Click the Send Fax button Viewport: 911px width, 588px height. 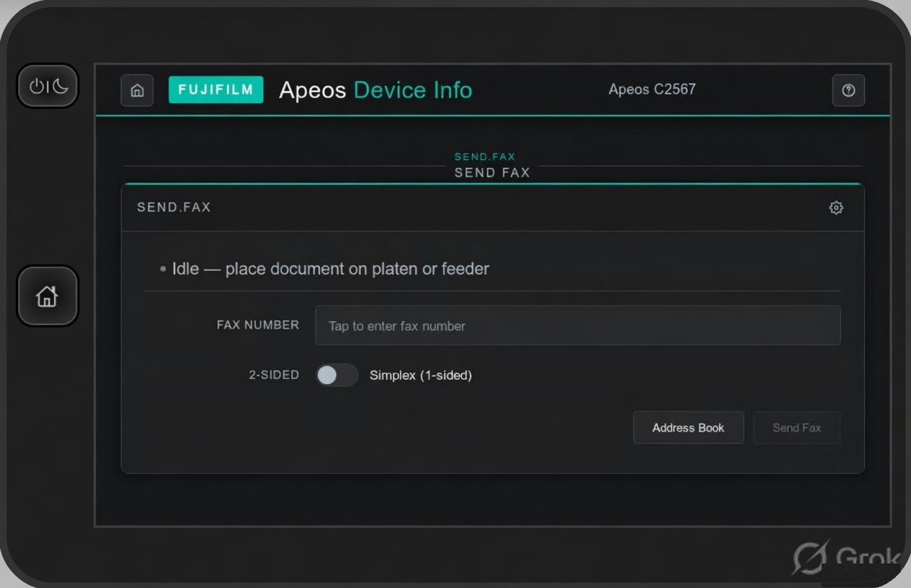(796, 427)
